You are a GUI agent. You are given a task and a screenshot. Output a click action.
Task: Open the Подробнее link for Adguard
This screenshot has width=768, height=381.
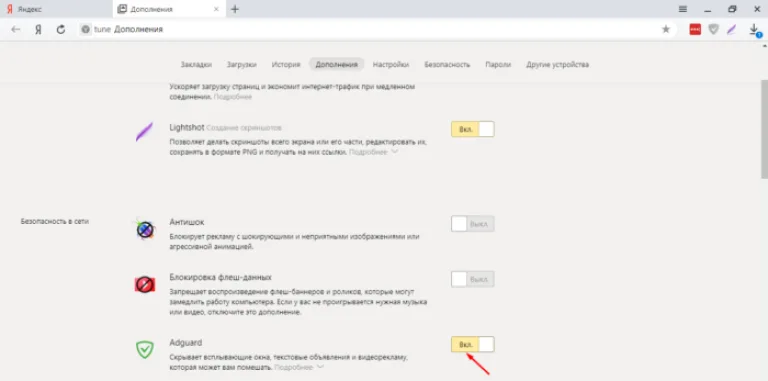pyautogui.click(x=293, y=367)
